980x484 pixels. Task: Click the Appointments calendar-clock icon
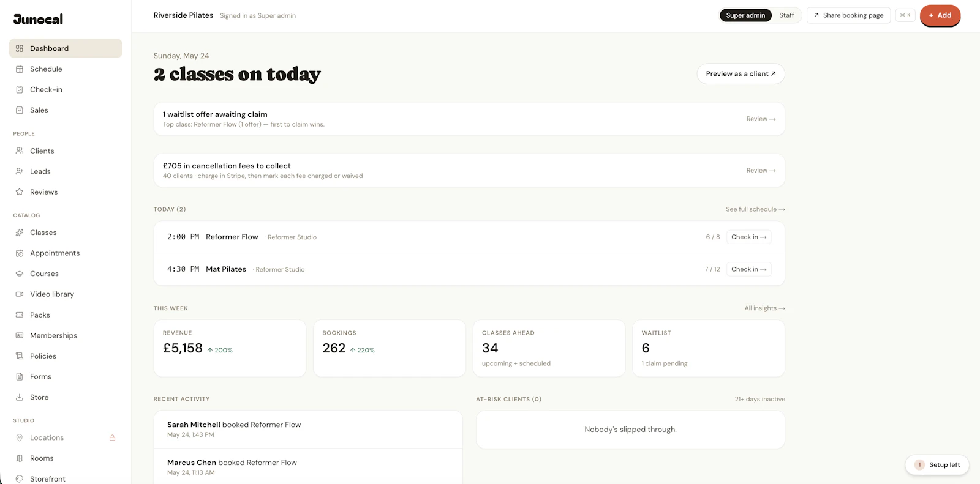point(20,253)
